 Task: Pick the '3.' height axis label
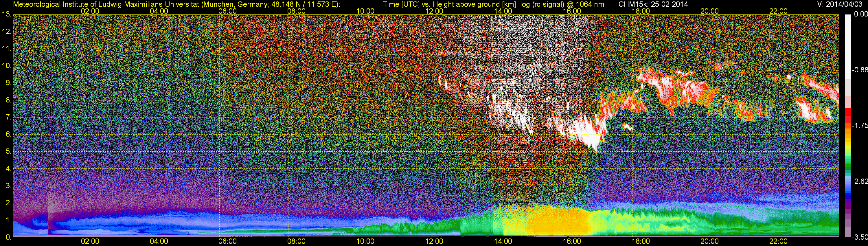pos(8,186)
